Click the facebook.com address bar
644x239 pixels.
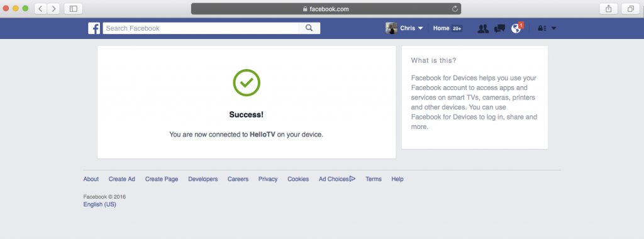point(326,9)
